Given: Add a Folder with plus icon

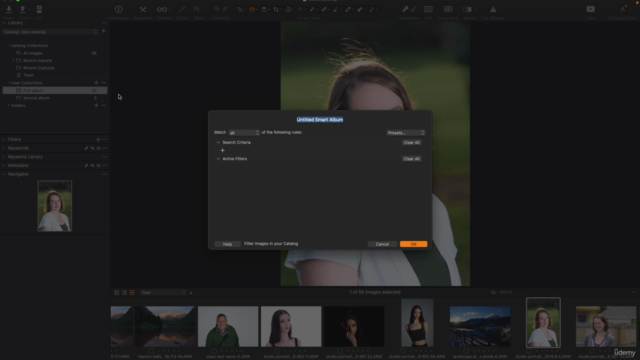Looking at the screenshot, I should click(96, 106).
